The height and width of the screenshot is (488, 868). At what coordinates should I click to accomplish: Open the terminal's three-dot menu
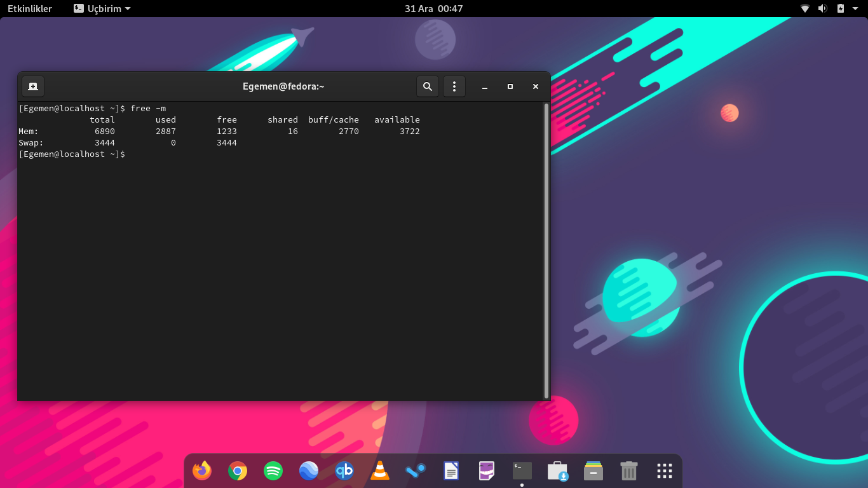(x=454, y=86)
